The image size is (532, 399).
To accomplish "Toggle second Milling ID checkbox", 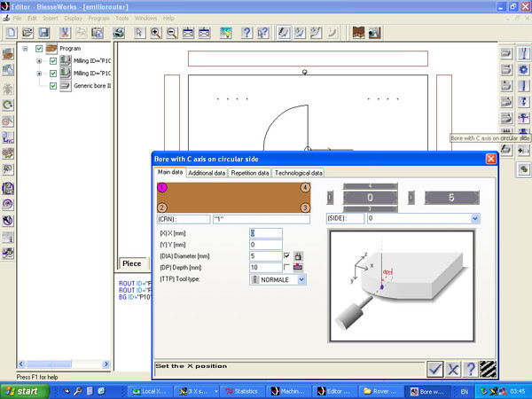I will (53, 74).
